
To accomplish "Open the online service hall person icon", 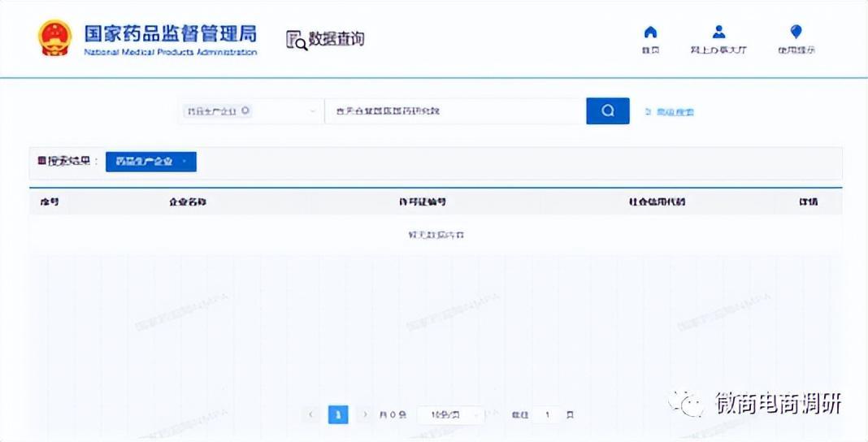I will coord(718,32).
